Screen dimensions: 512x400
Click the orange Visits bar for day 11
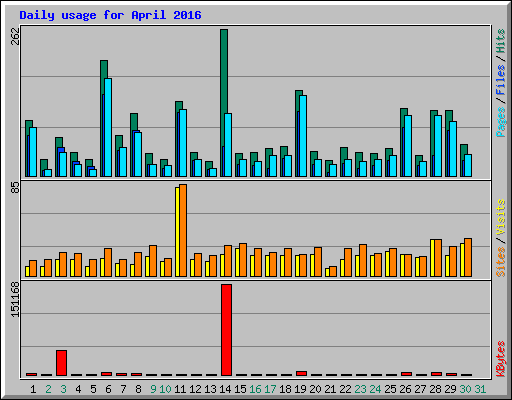tap(183, 230)
